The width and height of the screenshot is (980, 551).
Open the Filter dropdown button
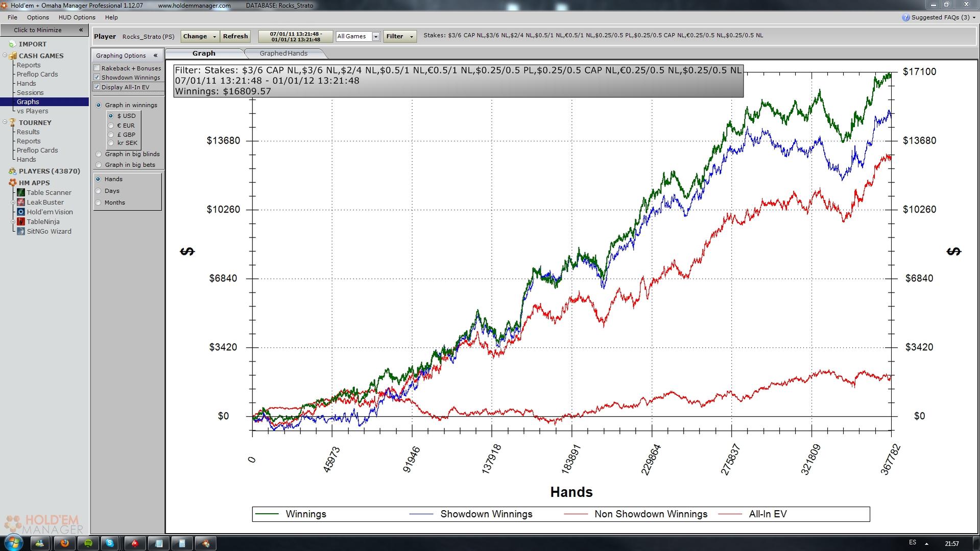(x=400, y=36)
